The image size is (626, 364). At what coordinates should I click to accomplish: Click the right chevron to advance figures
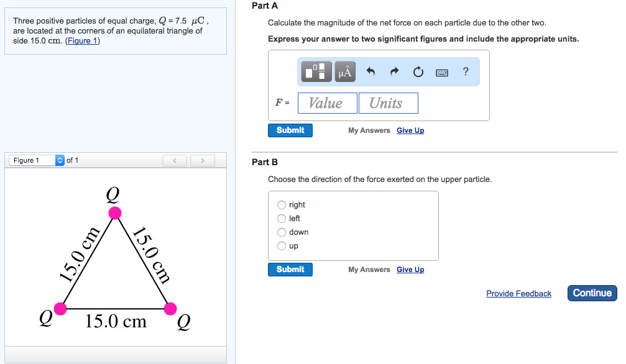click(202, 160)
